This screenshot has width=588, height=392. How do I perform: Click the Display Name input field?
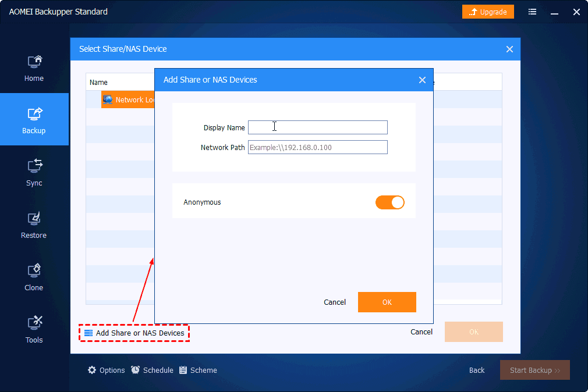pos(318,127)
